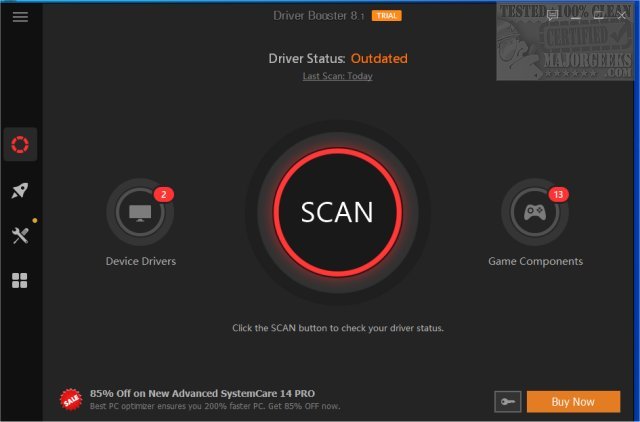
Task: Open the four-square Action Center icon
Action: 20,281
